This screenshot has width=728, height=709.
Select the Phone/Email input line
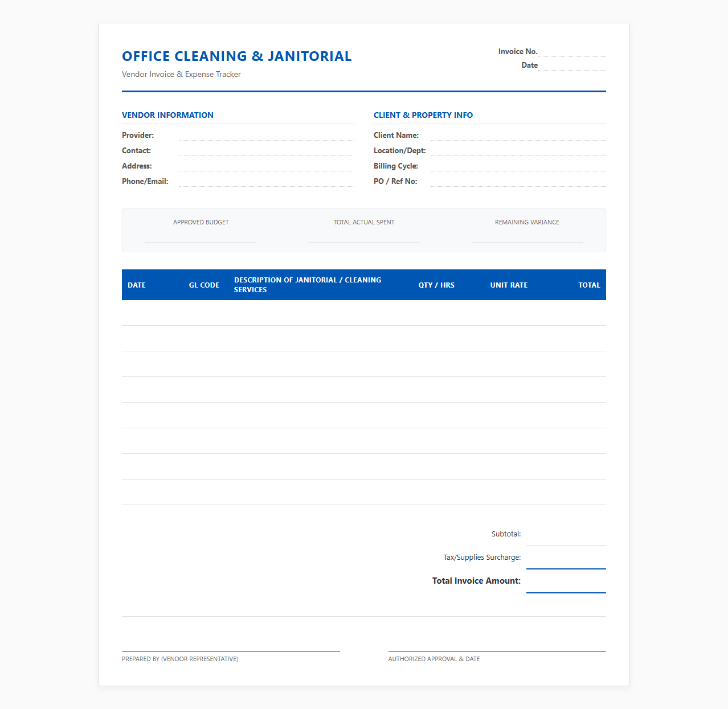(267, 181)
